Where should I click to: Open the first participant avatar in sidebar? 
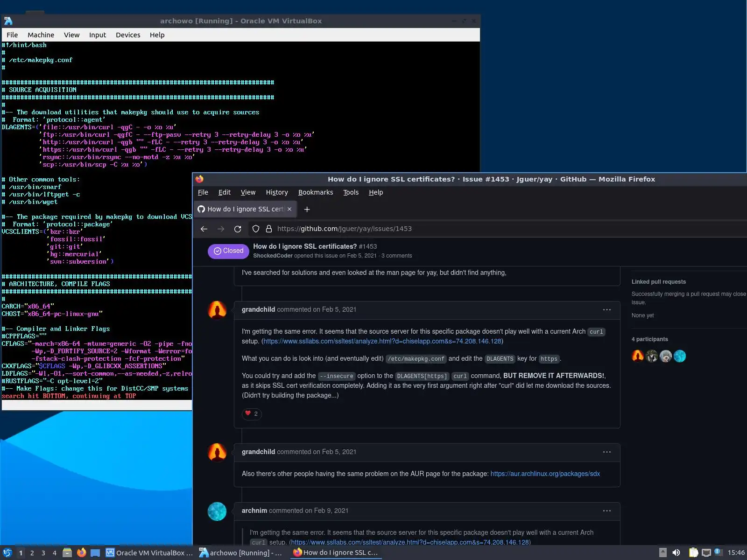coord(638,356)
